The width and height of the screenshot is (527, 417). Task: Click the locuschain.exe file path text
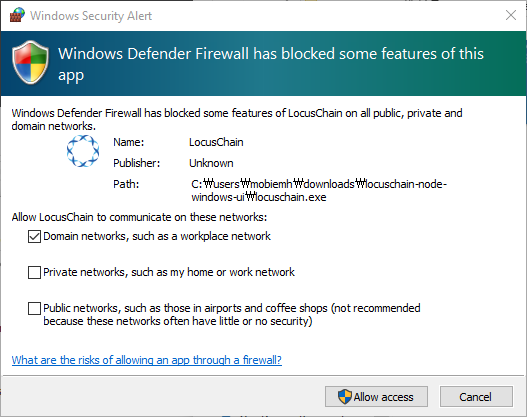(319, 191)
